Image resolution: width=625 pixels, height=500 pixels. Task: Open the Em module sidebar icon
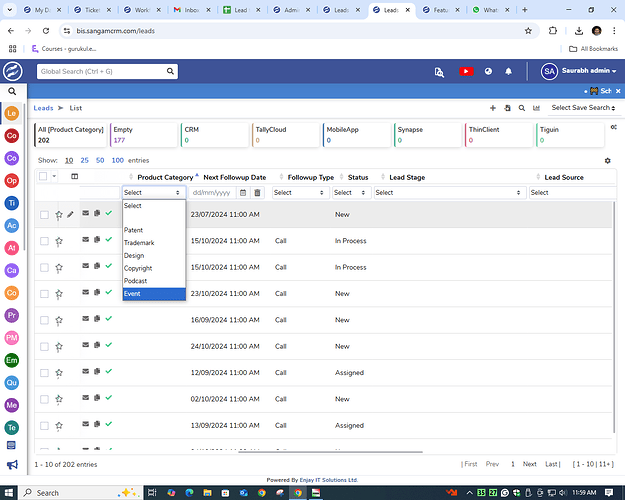pyautogui.click(x=12, y=360)
